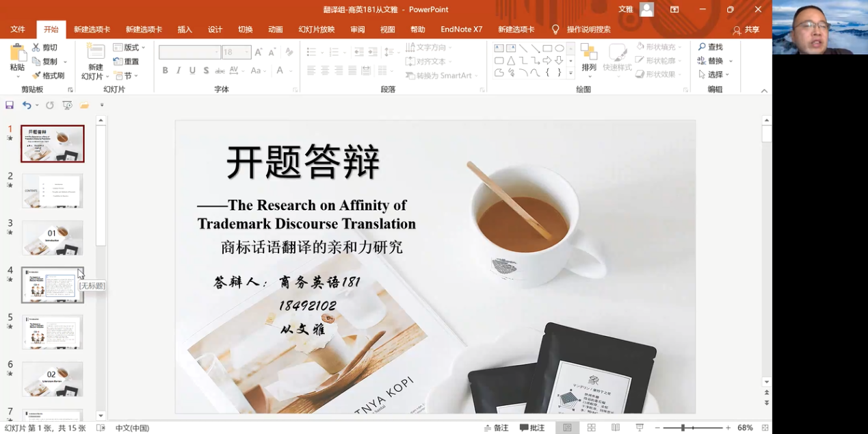Image resolution: width=868 pixels, height=434 pixels.
Task: Toggle text Shadow (S) formatting
Action: coord(206,71)
